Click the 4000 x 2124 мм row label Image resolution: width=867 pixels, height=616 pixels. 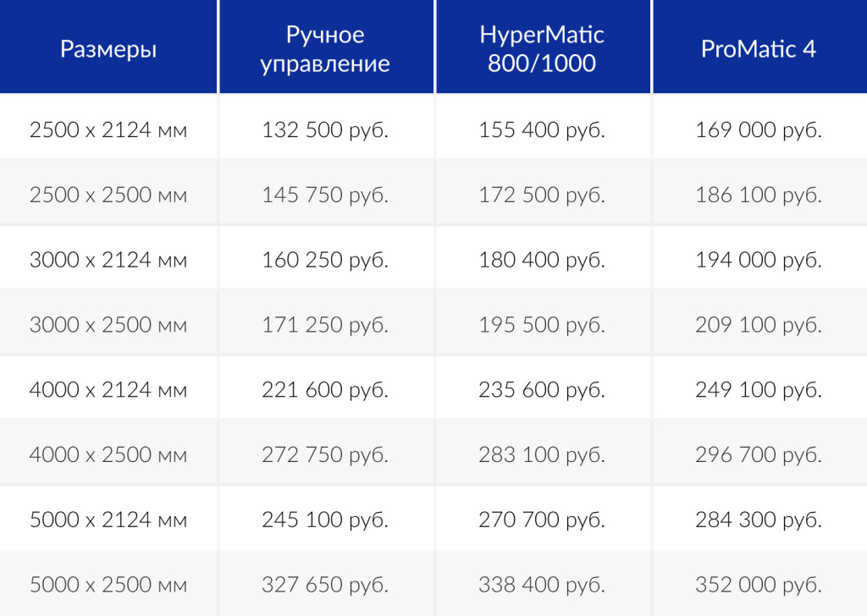(108, 389)
